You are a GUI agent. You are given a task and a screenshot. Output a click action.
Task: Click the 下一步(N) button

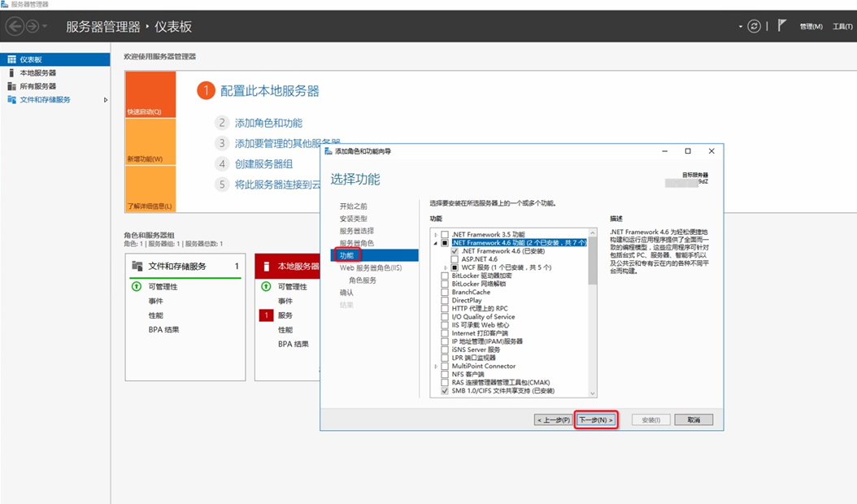(x=596, y=419)
